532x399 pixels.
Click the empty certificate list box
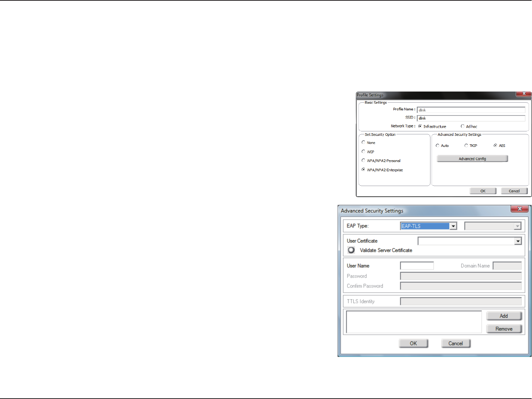pyautogui.click(x=414, y=322)
